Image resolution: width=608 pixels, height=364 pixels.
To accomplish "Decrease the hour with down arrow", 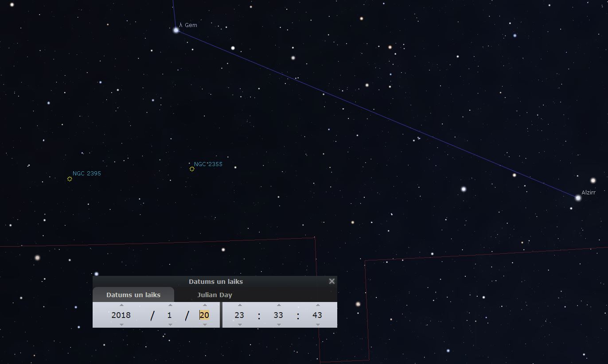I will [x=240, y=325].
